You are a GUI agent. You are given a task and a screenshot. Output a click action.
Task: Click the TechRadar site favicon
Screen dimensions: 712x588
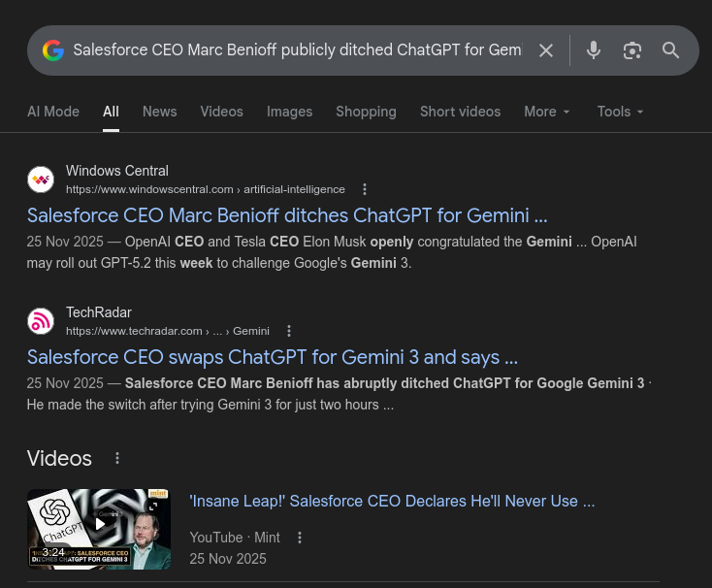(x=41, y=321)
